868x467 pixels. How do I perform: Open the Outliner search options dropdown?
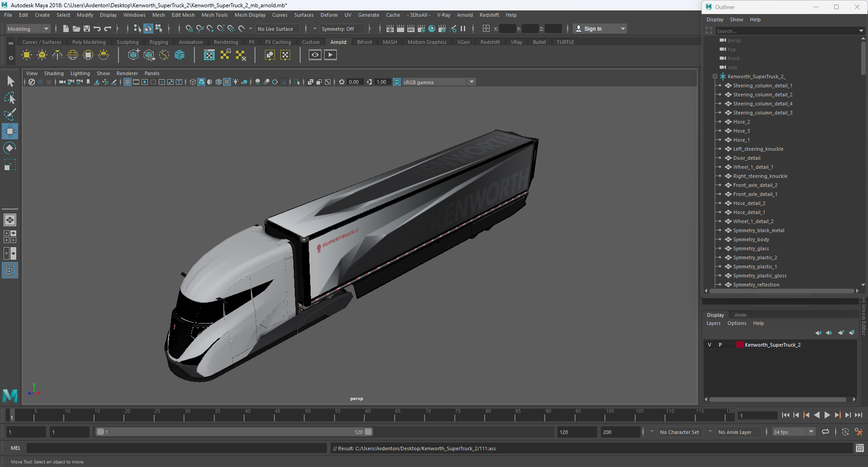861,31
